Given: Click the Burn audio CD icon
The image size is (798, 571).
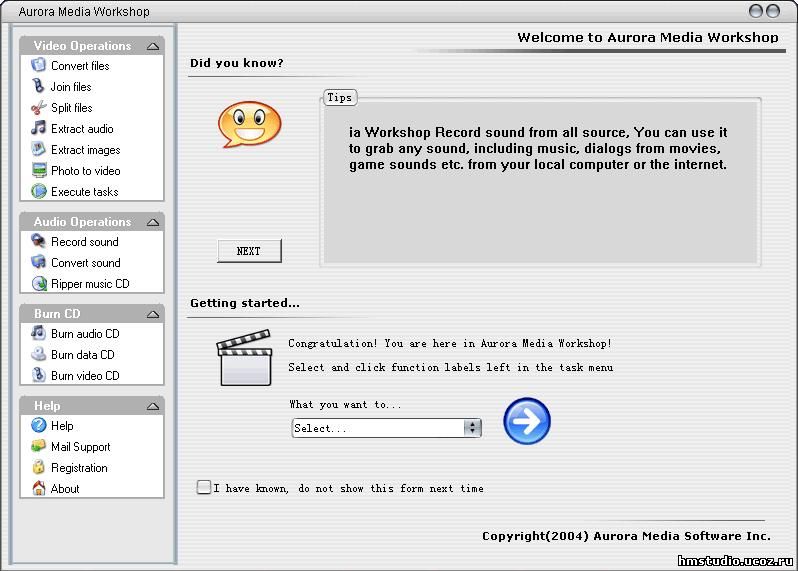Looking at the screenshot, I should click(x=39, y=333).
